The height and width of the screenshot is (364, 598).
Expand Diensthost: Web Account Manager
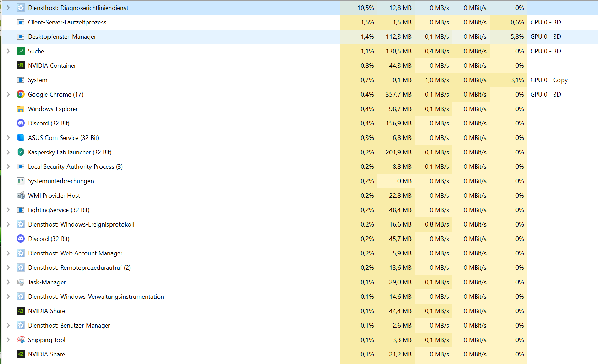click(8, 253)
